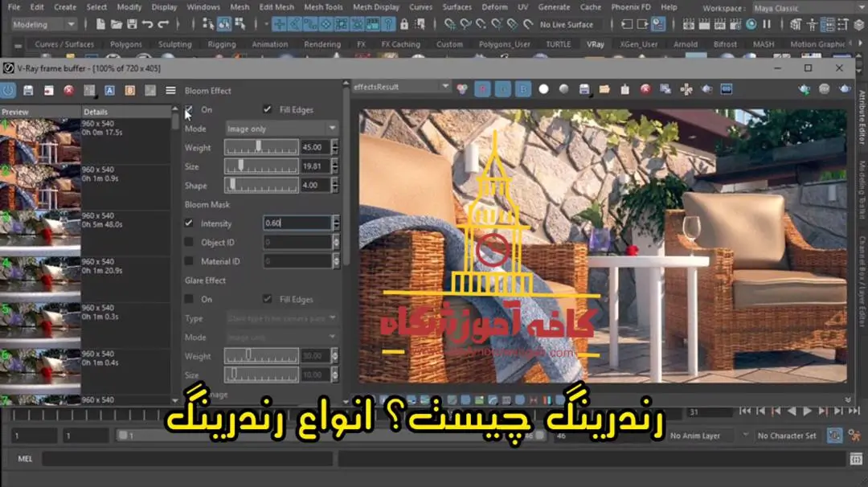Open No Character Set dropdown
Screen dimensions: 868x487
click(x=788, y=436)
